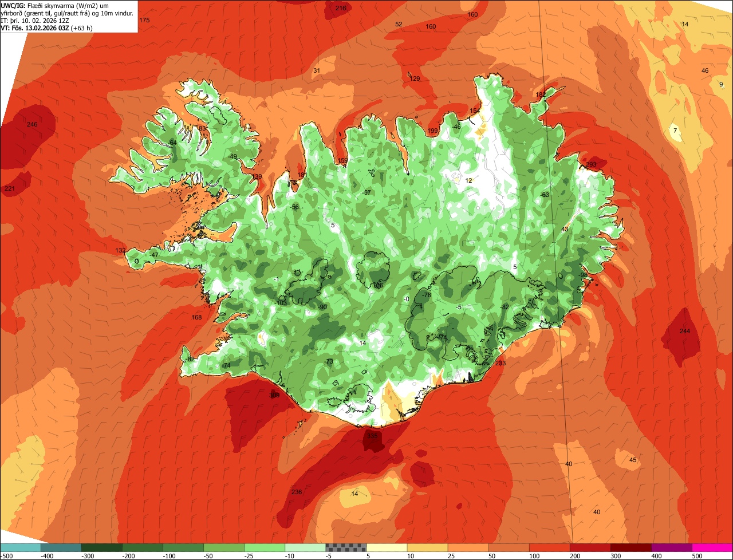Click the flux value 246 in the northwest sea

pos(32,124)
